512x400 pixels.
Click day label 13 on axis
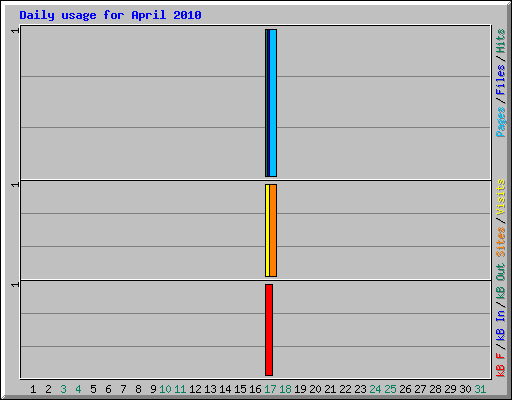pyautogui.click(x=210, y=389)
